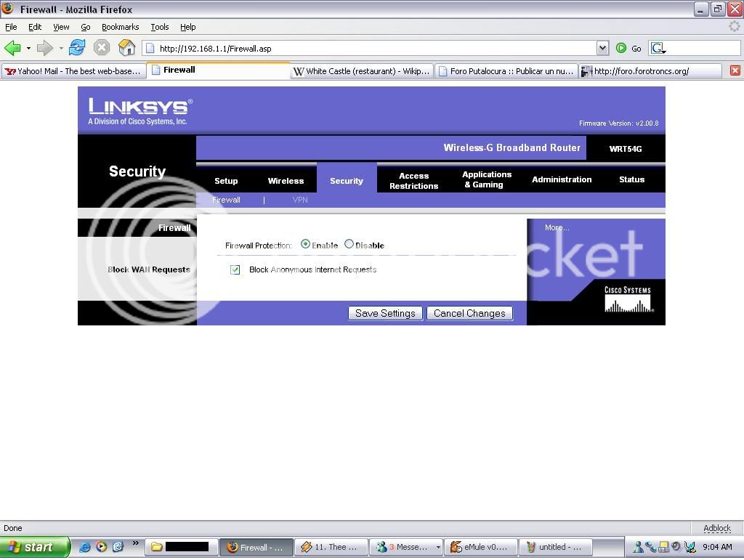This screenshot has width=744, height=560.
Task: Click the yellow computer tray icon
Action: click(663, 547)
